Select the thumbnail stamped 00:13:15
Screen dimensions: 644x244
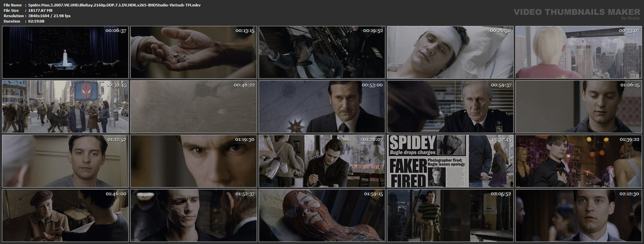coord(194,52)
